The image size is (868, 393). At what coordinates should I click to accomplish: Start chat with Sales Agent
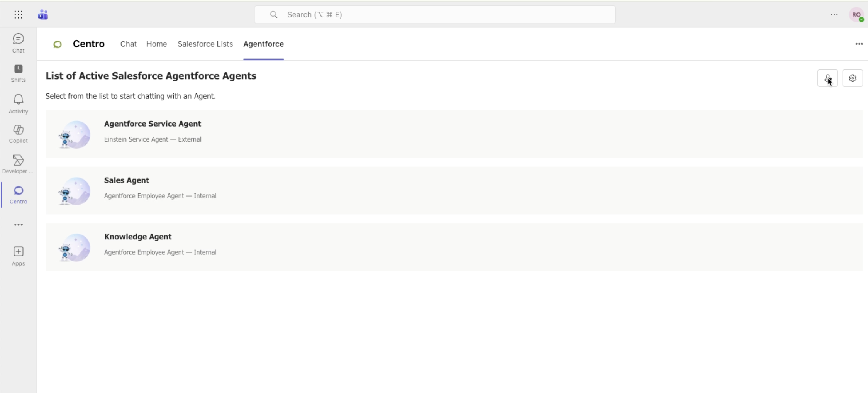tap(454, 190)
